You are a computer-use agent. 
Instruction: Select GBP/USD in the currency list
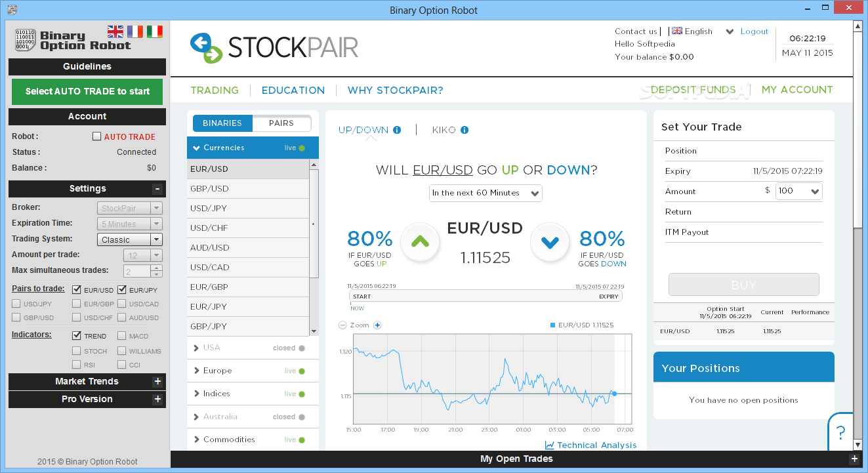click(248, 189)
